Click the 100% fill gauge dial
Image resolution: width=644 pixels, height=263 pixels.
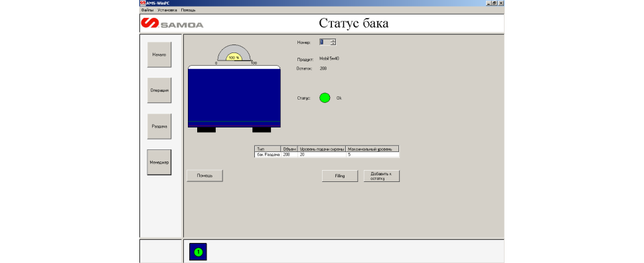pyautogui.click(x=234, y=54)
